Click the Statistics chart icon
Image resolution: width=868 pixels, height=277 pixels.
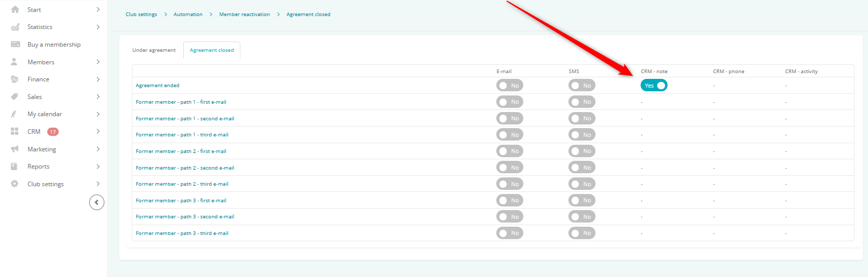pos(15,27)
